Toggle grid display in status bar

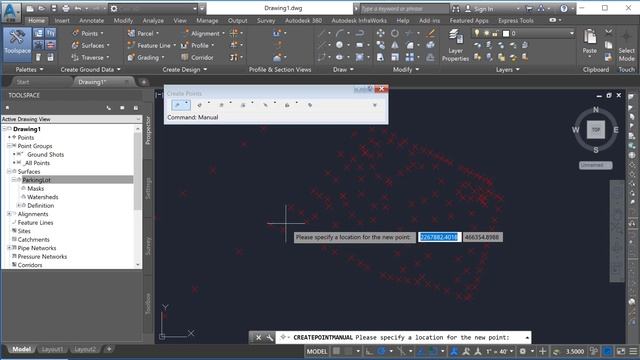(x=336, y=351)
